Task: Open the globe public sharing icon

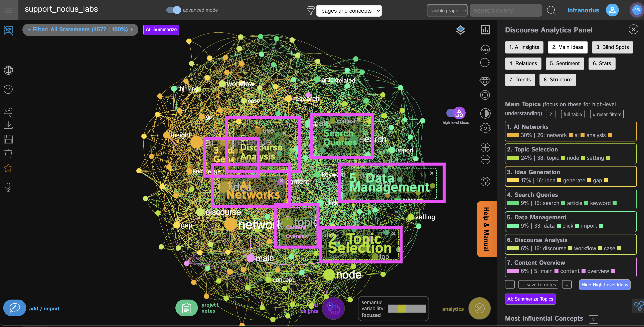Action: pyautogui.click(x=8, y=70)
